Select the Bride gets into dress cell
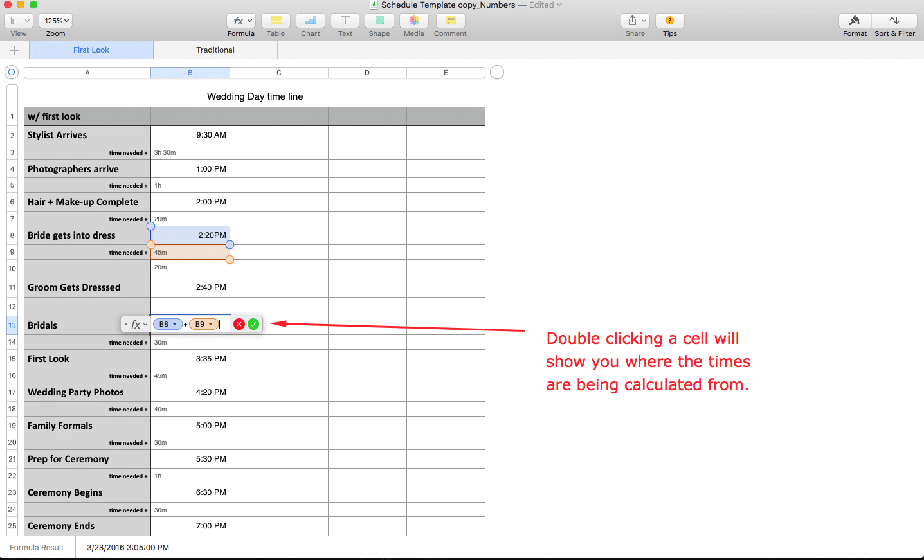This screenshot has height=560, width=924. click(x=87, y=235)
